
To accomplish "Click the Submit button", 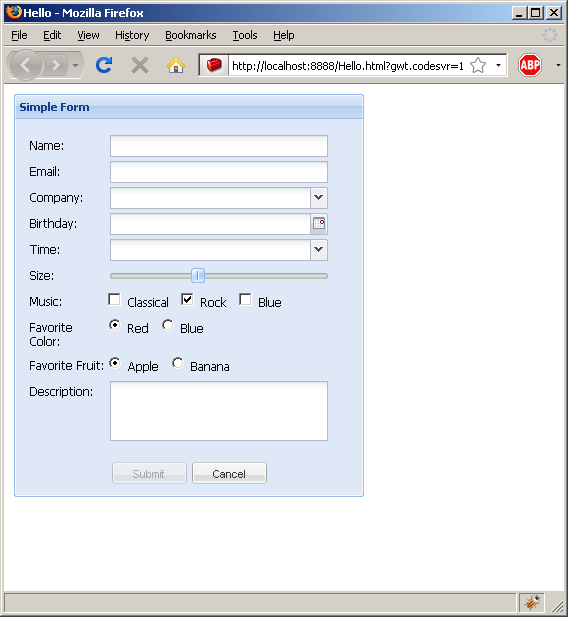I will [x=149, y=473].
